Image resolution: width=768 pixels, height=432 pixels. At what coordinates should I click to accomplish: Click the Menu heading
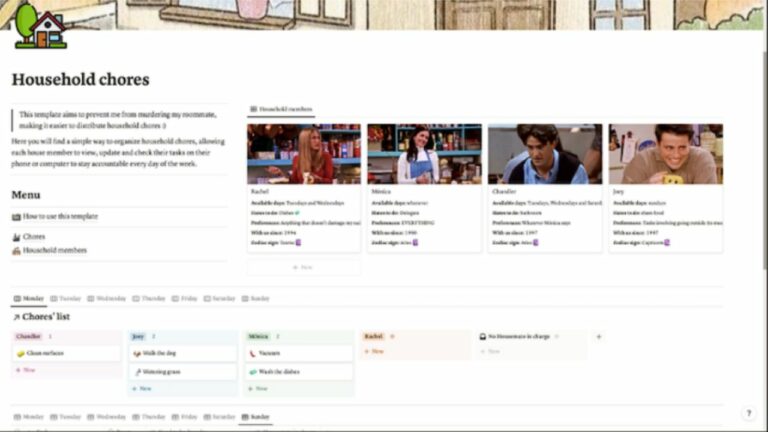26,195
